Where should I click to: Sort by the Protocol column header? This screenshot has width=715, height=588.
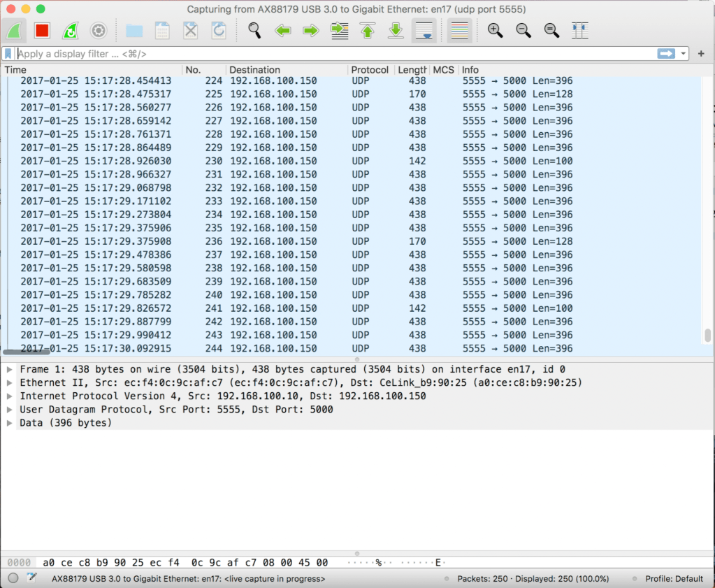click(370, 70)
